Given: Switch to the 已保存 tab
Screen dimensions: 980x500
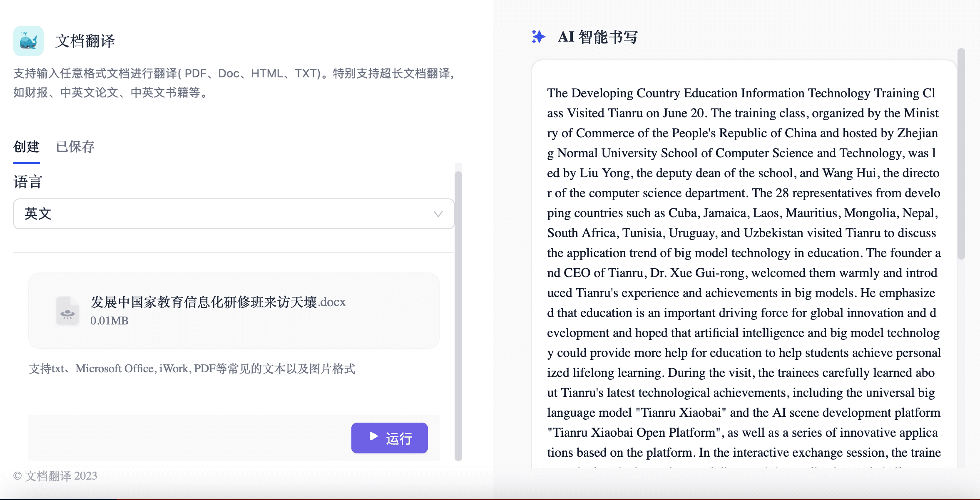Looking at the screenshot, I should [x=75, y=147].
